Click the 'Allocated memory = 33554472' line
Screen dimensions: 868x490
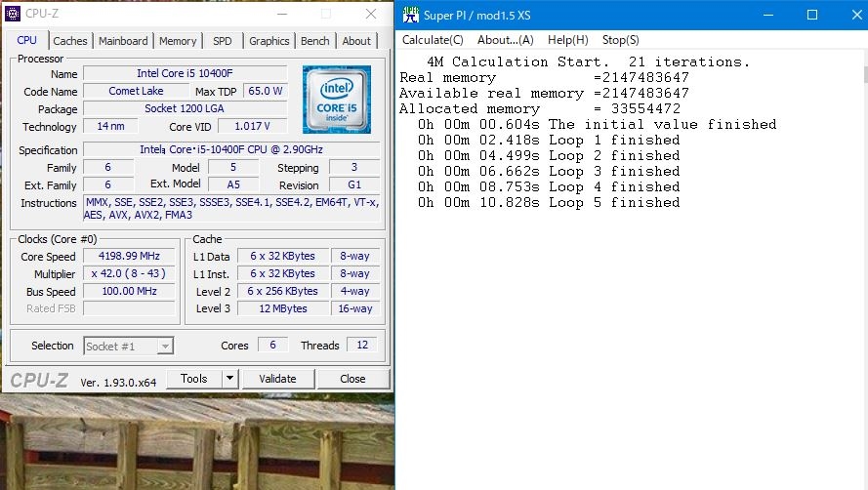click(x=540, y=108)
